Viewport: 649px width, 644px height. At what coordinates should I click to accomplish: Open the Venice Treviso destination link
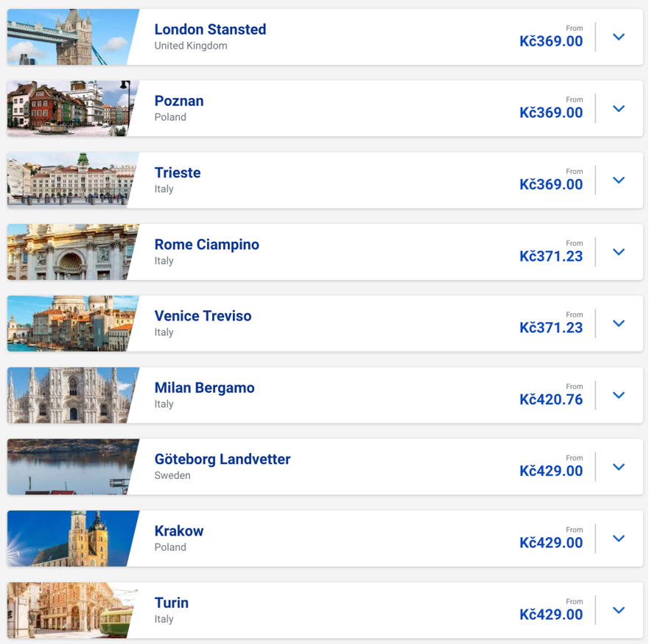click(x=203, y=315)
